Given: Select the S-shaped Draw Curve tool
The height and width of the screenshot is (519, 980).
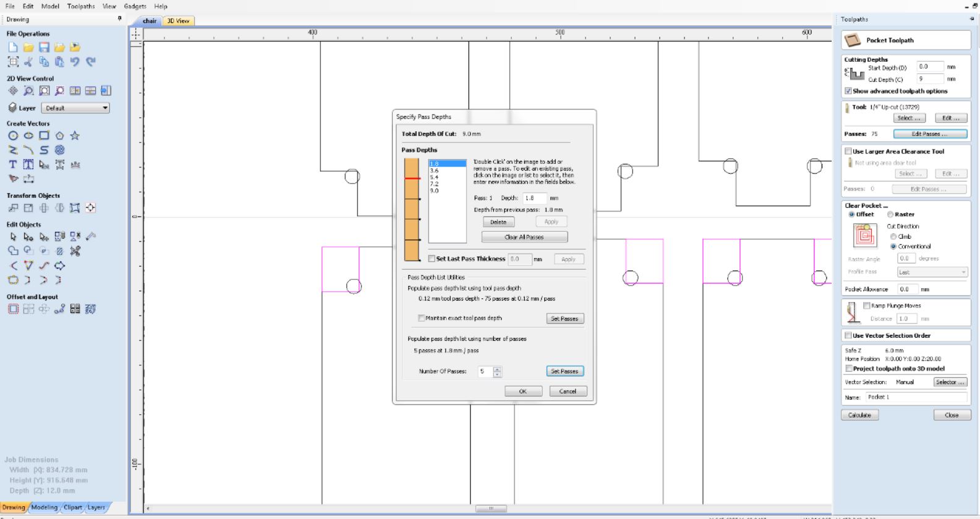Looking at the screenshot, I should click(44, 150).
